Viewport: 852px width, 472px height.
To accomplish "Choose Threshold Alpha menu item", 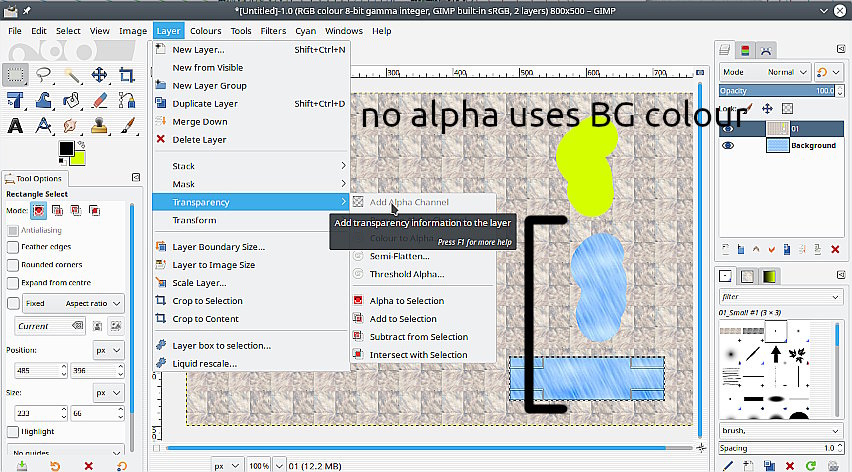I will [x=424, y=274].
